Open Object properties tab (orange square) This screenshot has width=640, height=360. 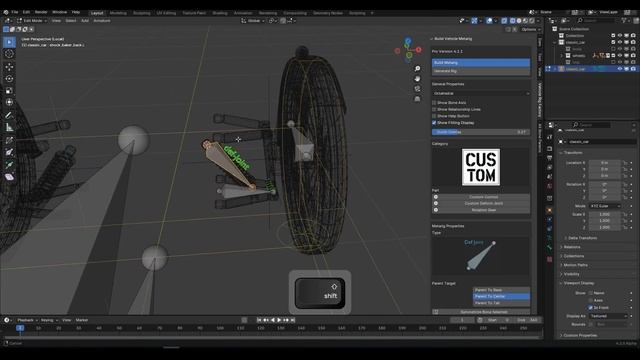pos(549,210)
